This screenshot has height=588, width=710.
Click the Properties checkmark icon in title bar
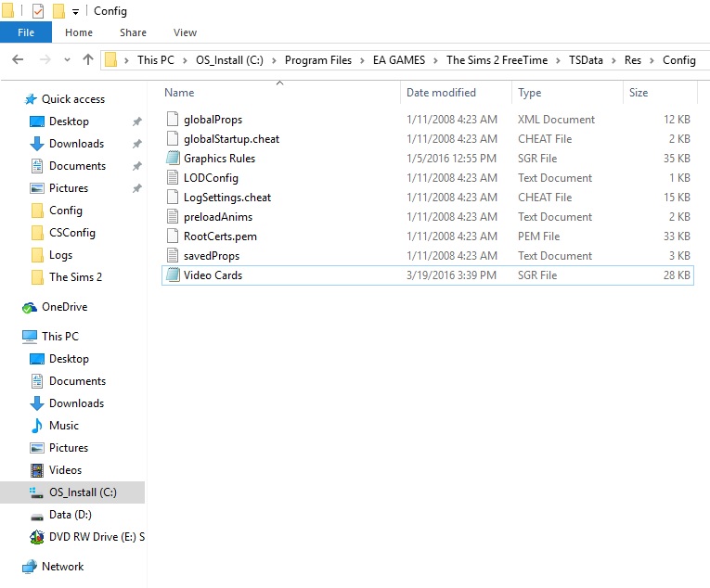(37, 11)
